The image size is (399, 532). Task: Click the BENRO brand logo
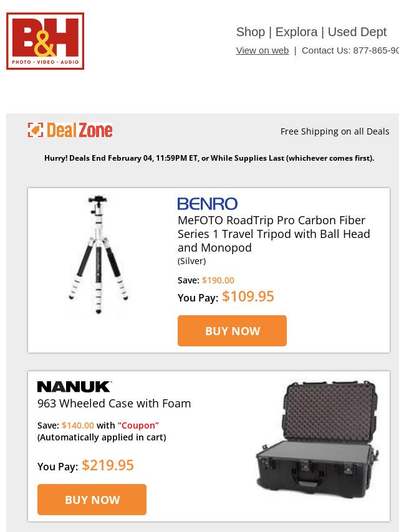pos(208,204)
